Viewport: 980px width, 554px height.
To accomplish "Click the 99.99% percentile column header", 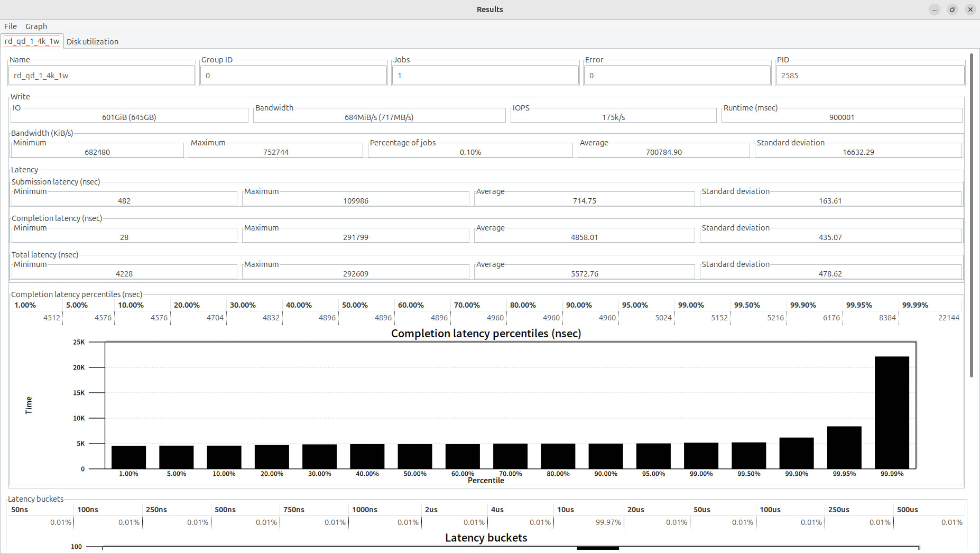I will (x=915, y=305).
